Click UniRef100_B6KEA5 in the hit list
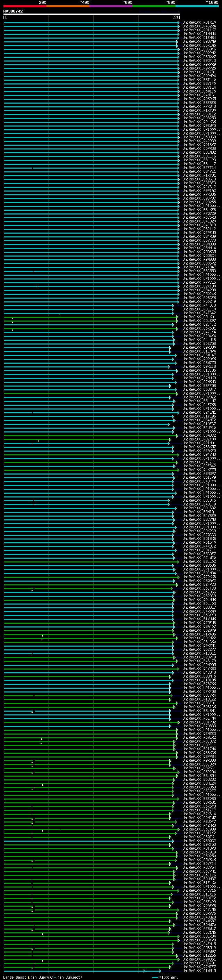This screenshot has height=980, width=222. [199, 45]
